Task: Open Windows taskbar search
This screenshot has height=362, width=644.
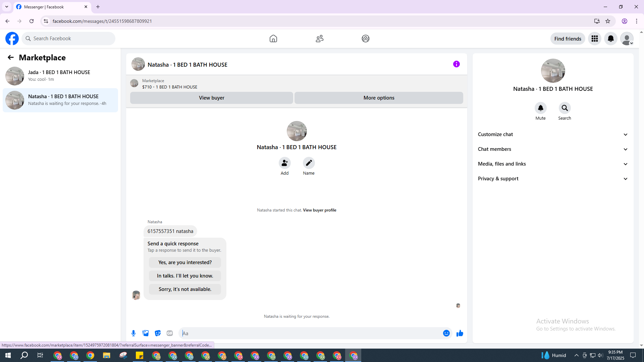Action: pos(24,355)
